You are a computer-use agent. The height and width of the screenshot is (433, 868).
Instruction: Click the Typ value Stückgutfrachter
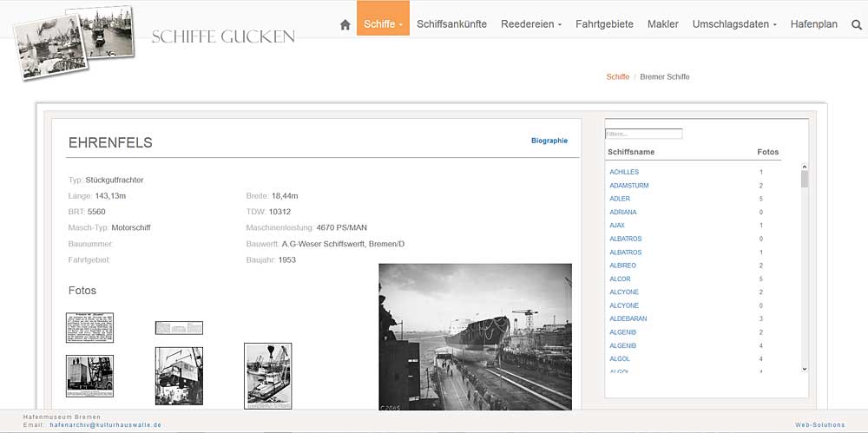tap(115, 180)
